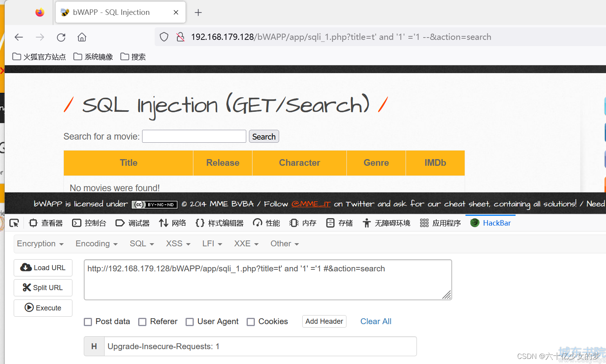The height and width of the screenshot is (364, 606).
Task: Click the Add Header button
Action: (324, 321)
